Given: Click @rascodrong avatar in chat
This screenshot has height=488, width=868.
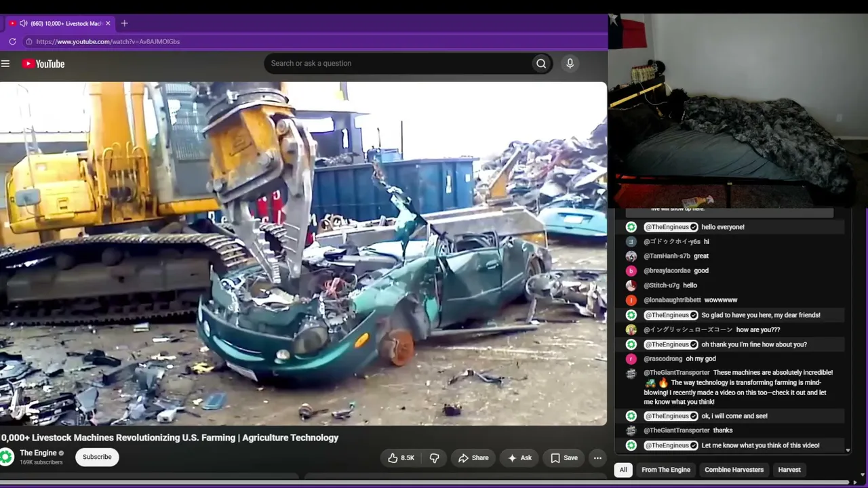Looking at the screenshot, I should pos(631,359).
